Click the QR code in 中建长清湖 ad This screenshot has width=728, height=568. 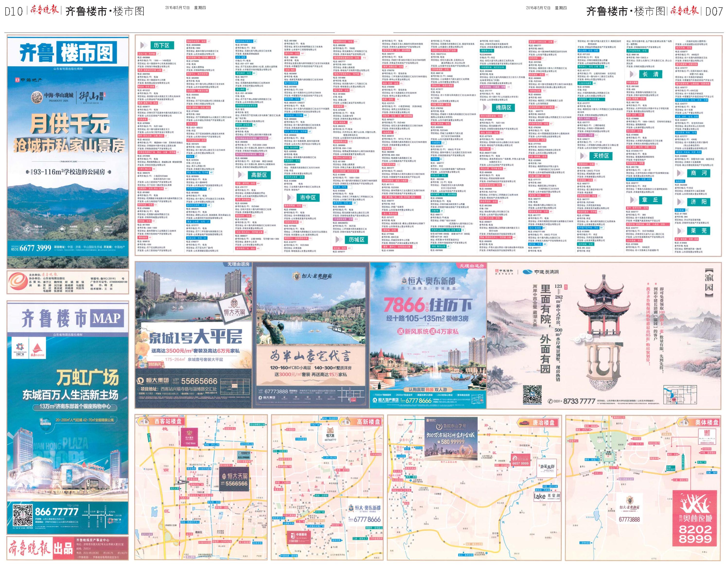coord(532,394)
